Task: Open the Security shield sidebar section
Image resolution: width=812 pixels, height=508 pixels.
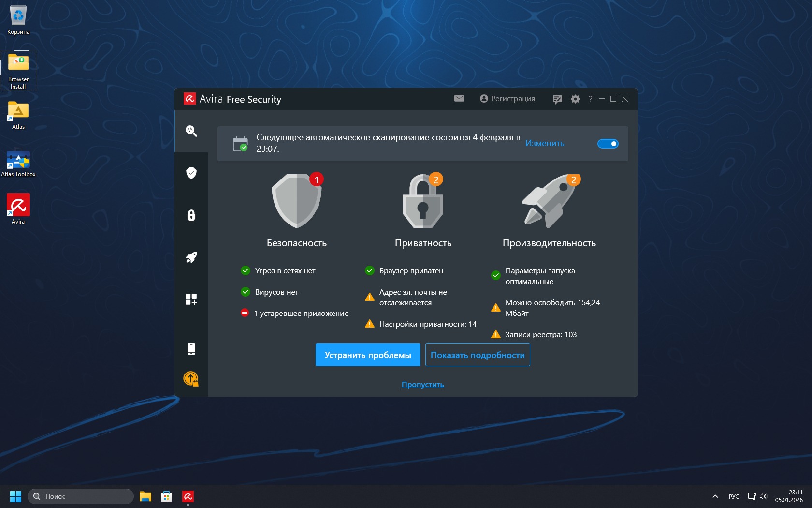Action: 191,173
